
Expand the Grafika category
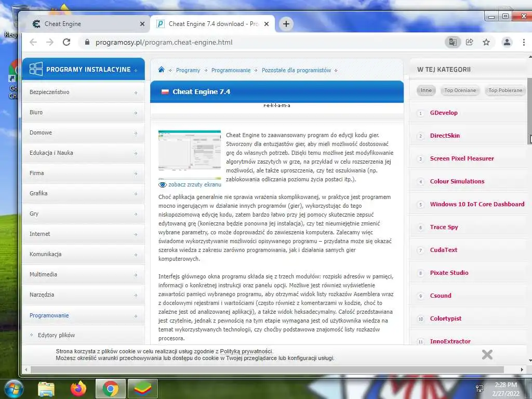pyautogui.click(x=84, y=193)
